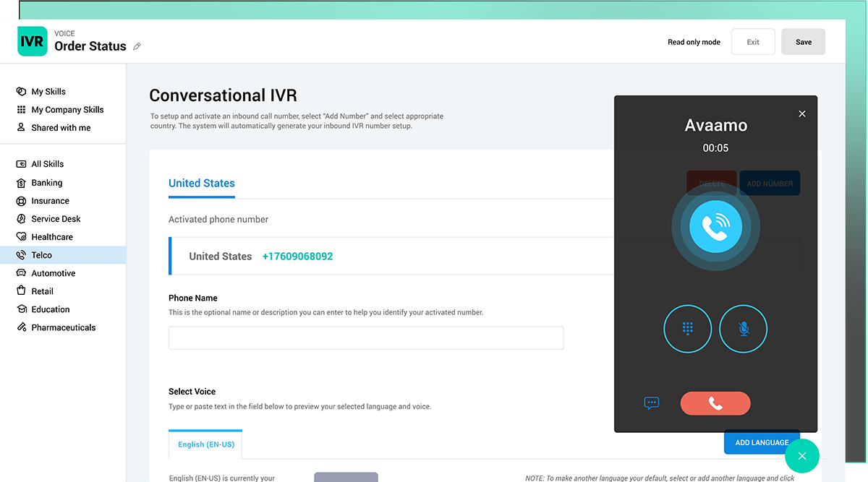Viewport: 868px width, 482px height.
Task: Click the green floating close button
Action: [x=801, y=456]
